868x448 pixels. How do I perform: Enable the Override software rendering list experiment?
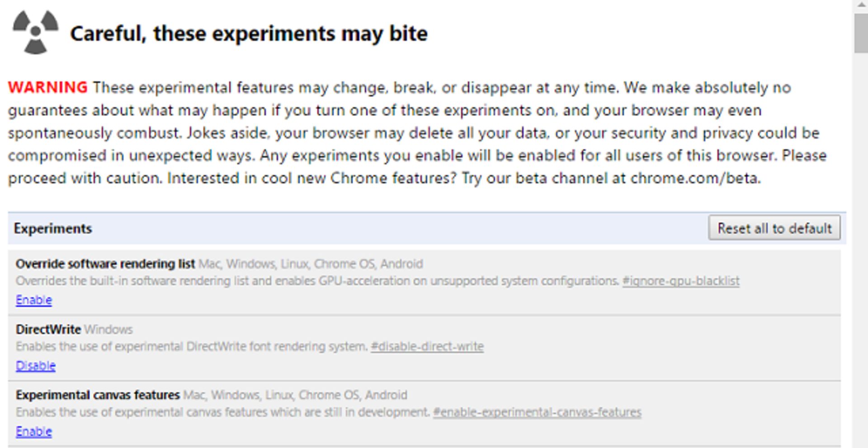tap(34, 300)
